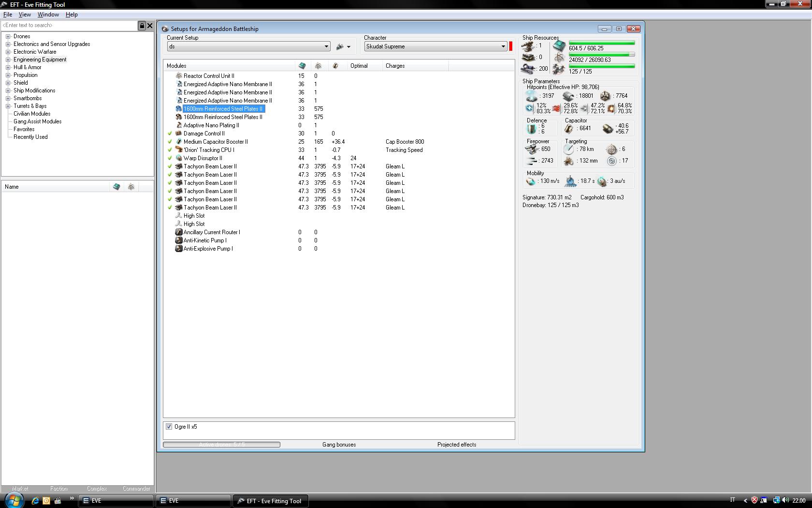The height and width of the screenshot is (508, 812).
Task: Sort the item list by Name header
Action: coord(55,187)
